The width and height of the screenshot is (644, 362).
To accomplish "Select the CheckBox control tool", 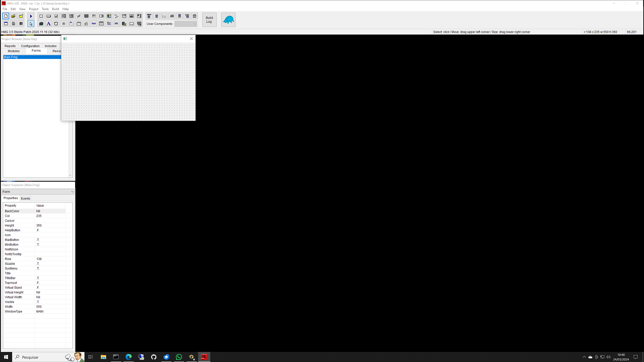I will [x=56, y=16].
